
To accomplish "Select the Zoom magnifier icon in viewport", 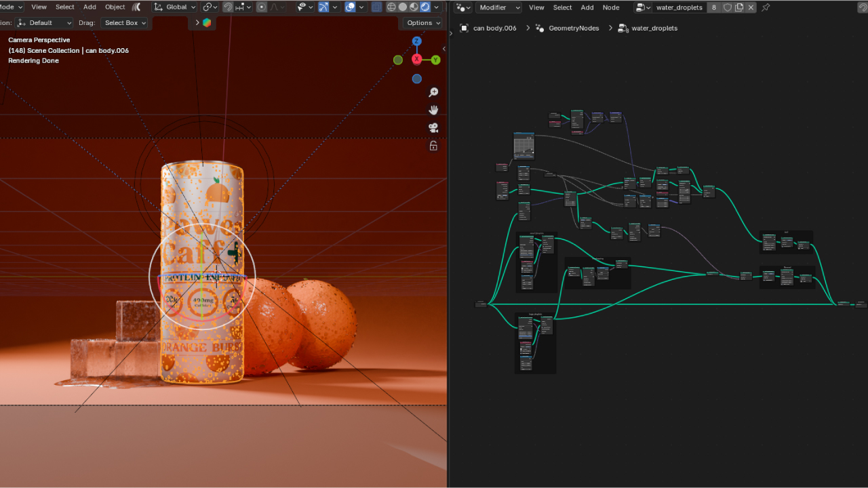I will [x=433, y=92].
